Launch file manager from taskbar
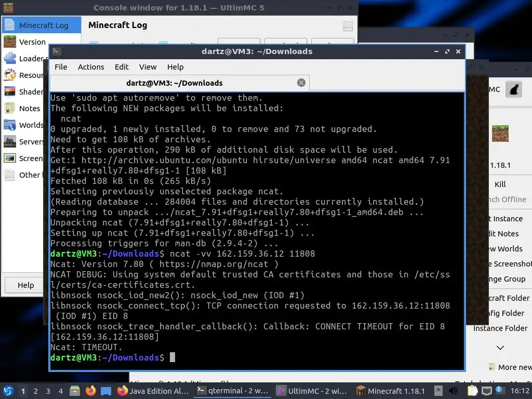This screenshot has width=532, height=399. coord(75,391)
